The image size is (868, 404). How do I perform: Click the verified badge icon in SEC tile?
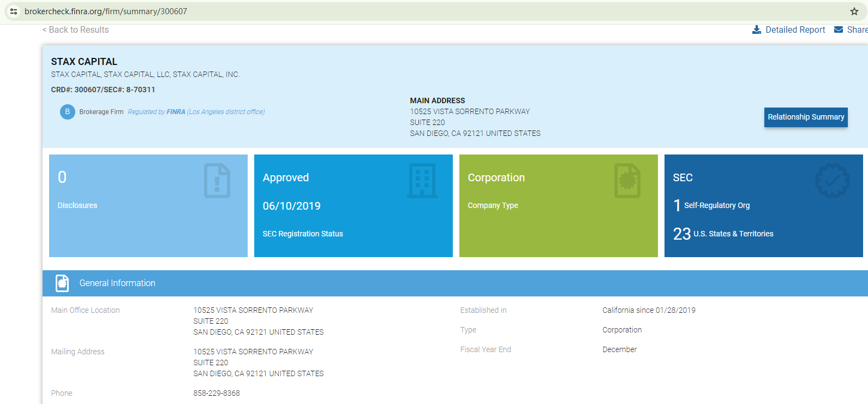832,181
